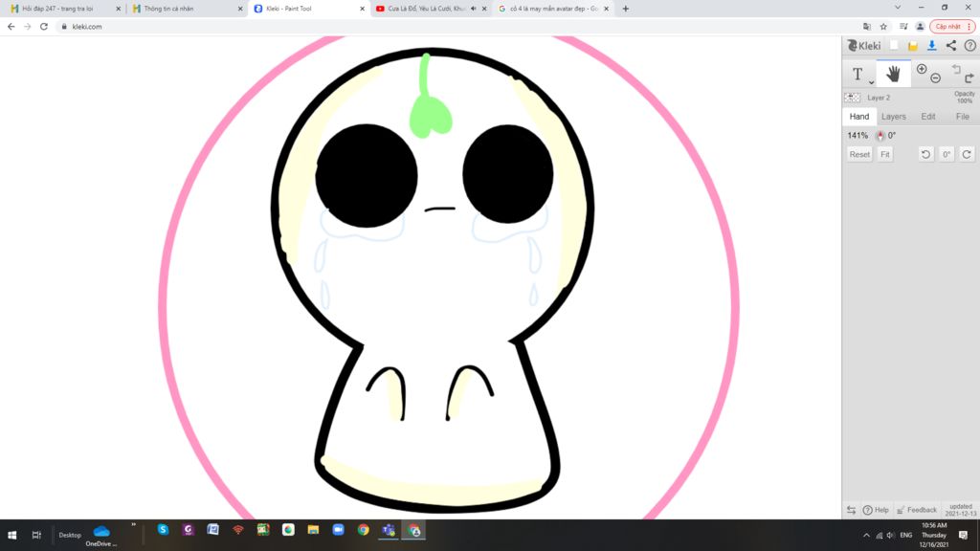Switch to the Edit tab
The width and height of the screenshot is (980, 551).
pos(928,116)
